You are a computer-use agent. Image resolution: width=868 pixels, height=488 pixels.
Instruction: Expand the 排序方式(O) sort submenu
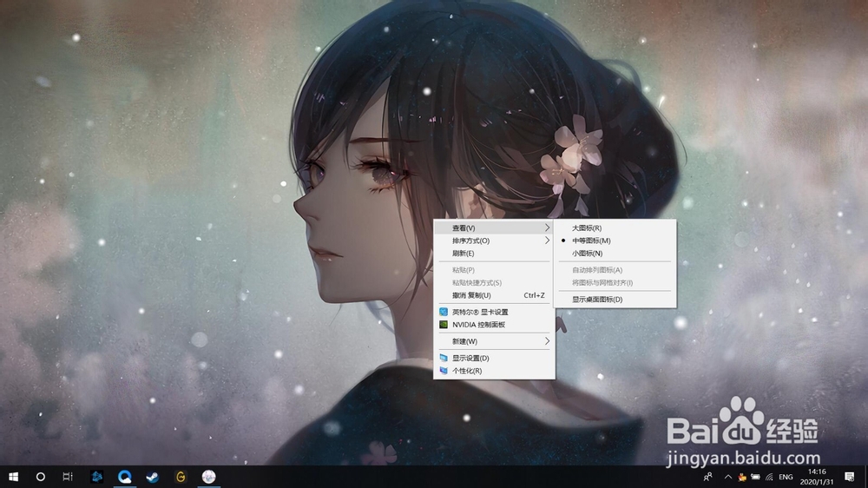[x=494, y=241]
